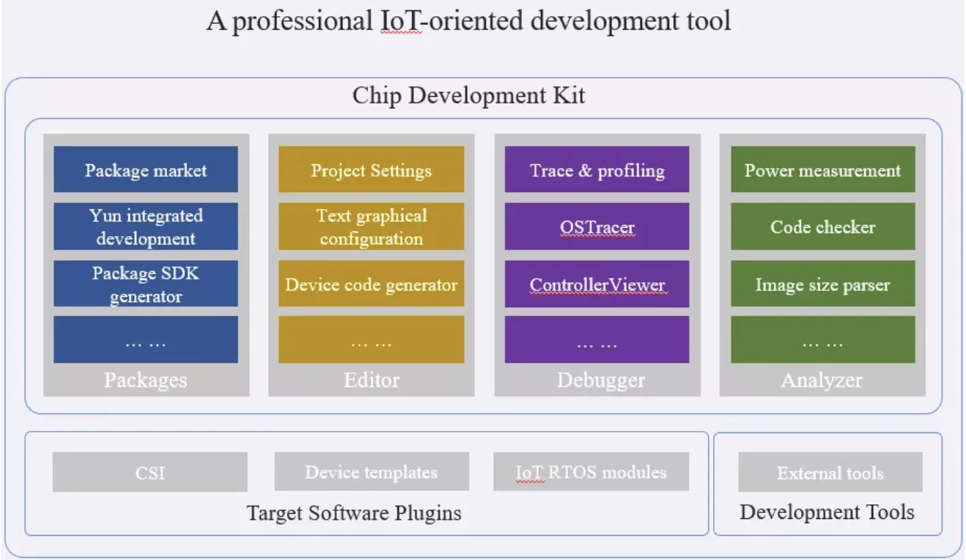Click the Editor column label
Image resolution: width=966 pixels, height=560 pixels.
[x=372, y=380]
